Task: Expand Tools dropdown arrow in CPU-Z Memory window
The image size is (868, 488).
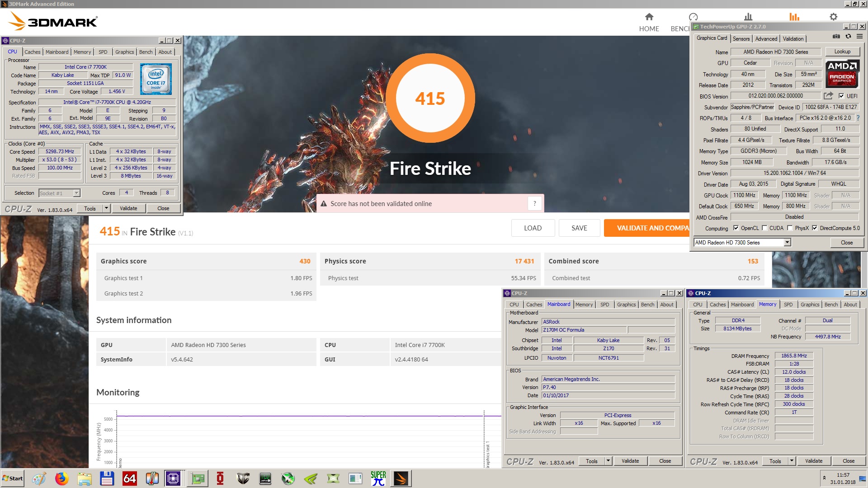Action: [792, 461]
